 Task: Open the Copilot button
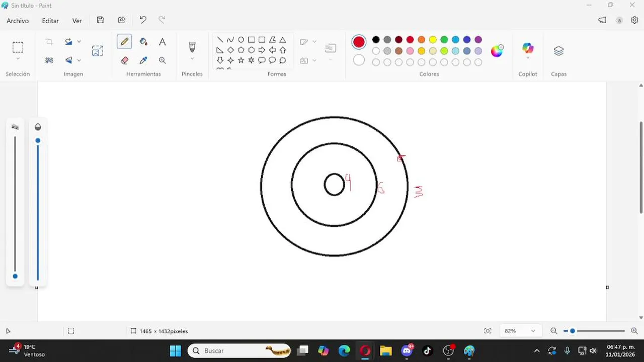(x=528, y=49)
